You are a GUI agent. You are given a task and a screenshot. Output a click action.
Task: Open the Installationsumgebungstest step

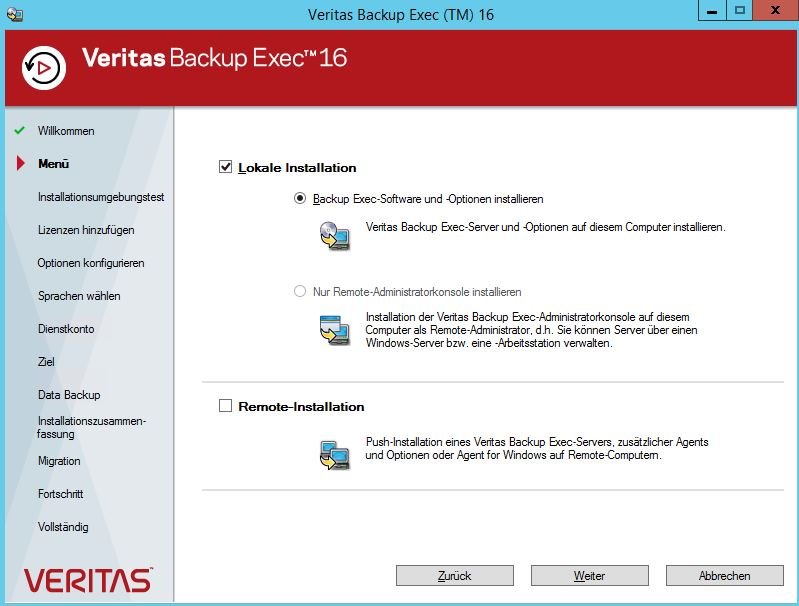click(101, 197)
